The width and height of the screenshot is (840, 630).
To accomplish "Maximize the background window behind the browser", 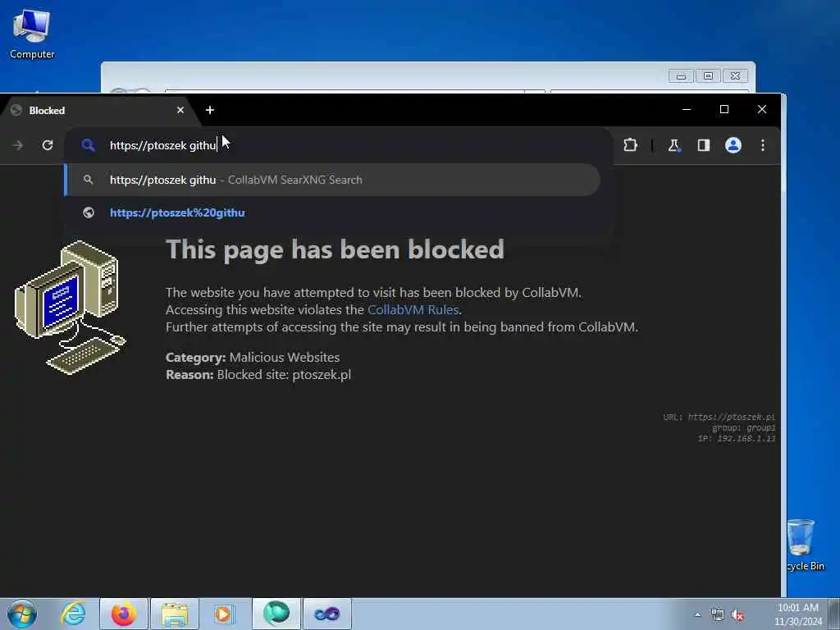I will tap(708, 76).
